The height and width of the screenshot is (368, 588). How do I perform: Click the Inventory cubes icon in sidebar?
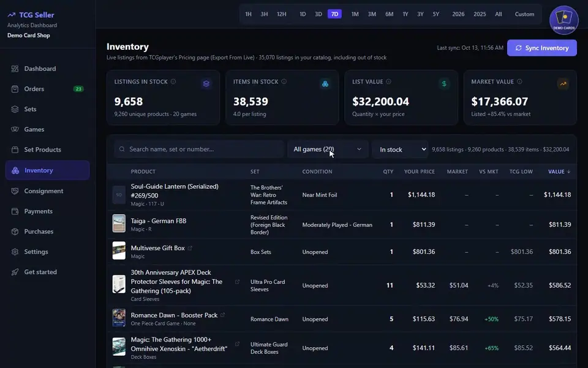(15, 170)
